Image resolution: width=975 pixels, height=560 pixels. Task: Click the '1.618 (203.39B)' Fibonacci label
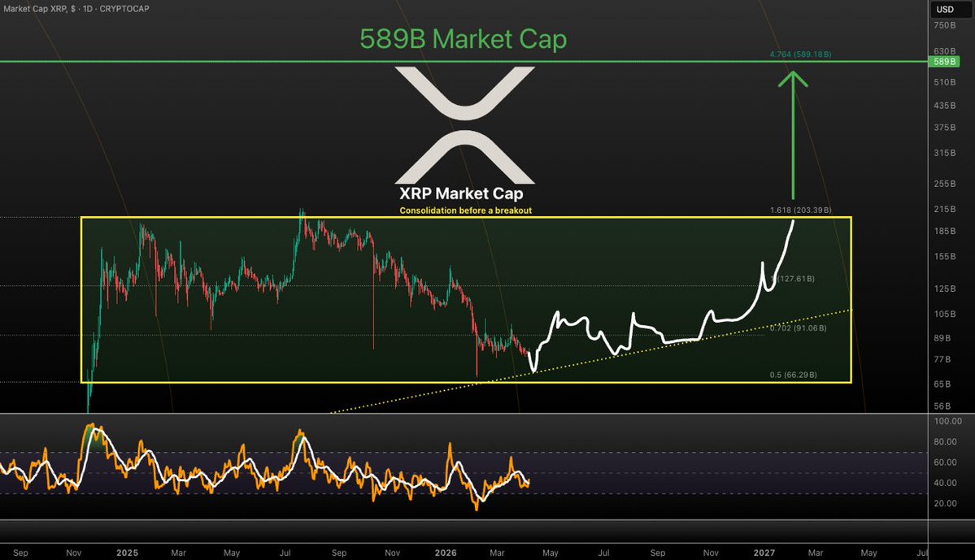click(800, 210)
